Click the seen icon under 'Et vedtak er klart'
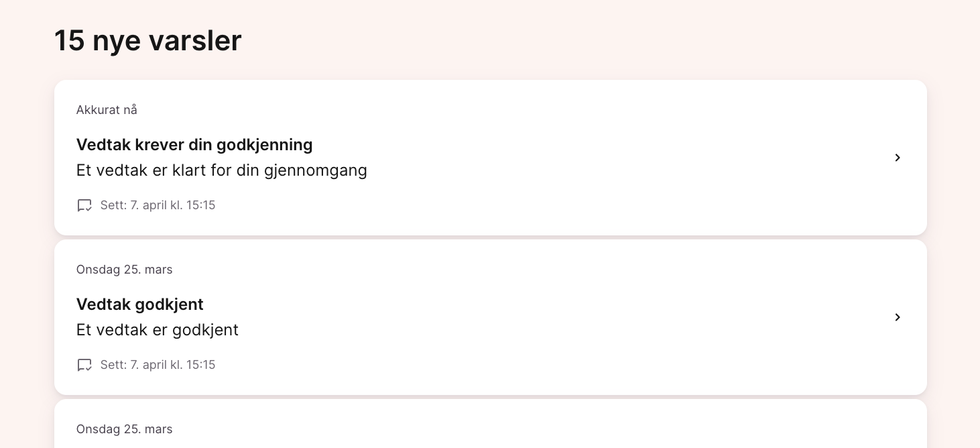Image resolution: width=980 pixels, height=448 pixels. pos(84,205)
